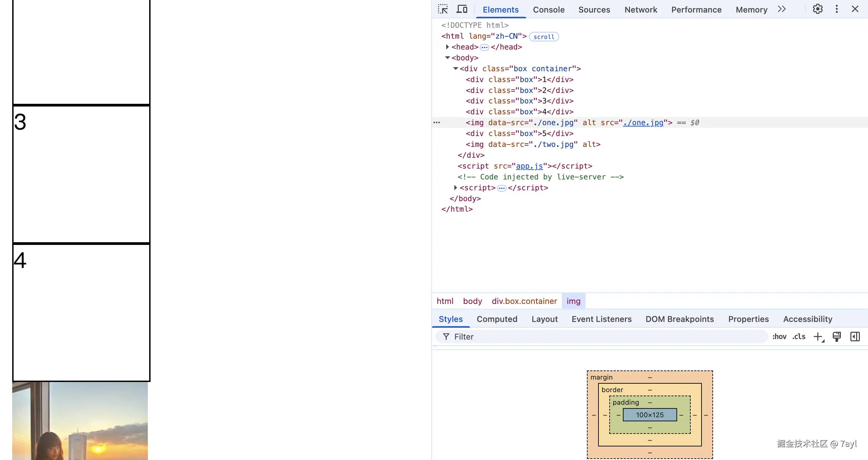868x460 pixels.
Task: Click the scroll badge beside html tag
Action: click(544, 37)
